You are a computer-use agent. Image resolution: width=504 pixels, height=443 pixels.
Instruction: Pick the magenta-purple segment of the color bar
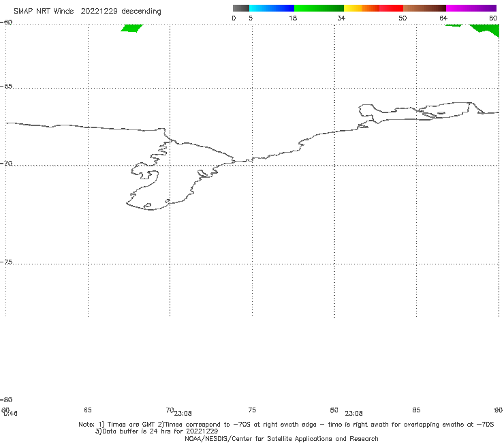tap(471, 8)
